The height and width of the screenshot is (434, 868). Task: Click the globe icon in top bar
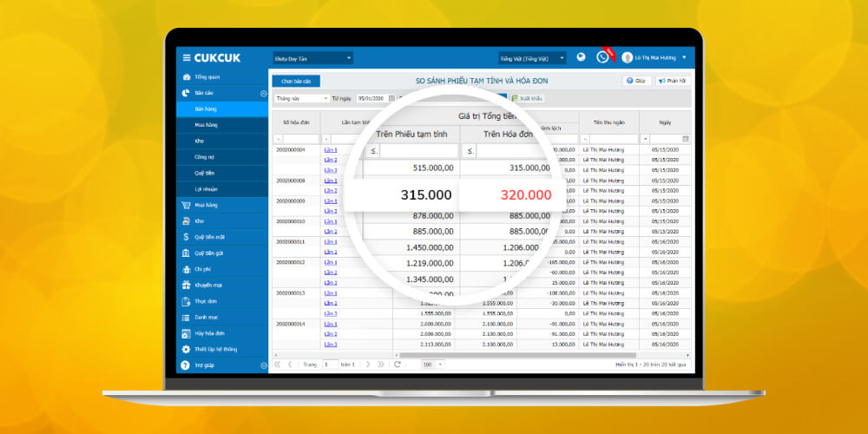581,57
